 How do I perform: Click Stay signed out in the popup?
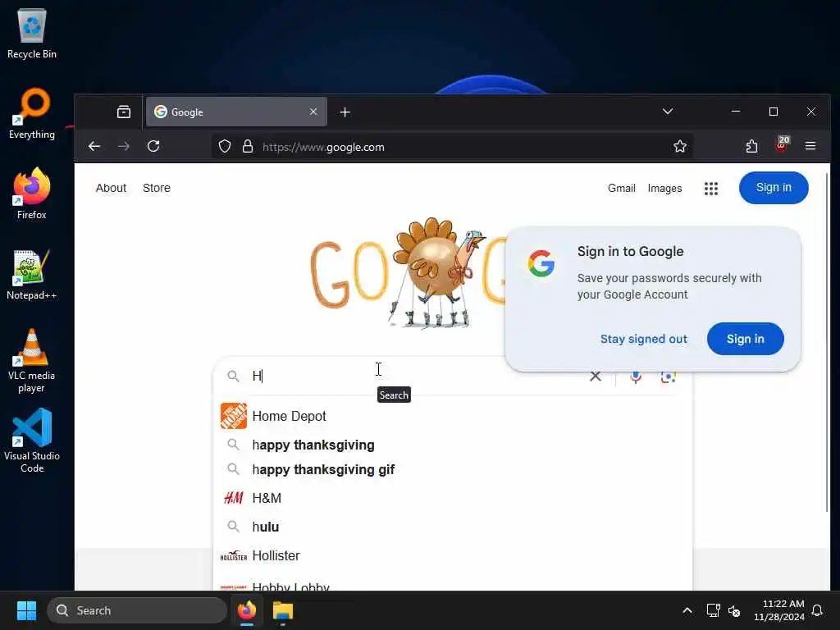click(x=643, y=339)
